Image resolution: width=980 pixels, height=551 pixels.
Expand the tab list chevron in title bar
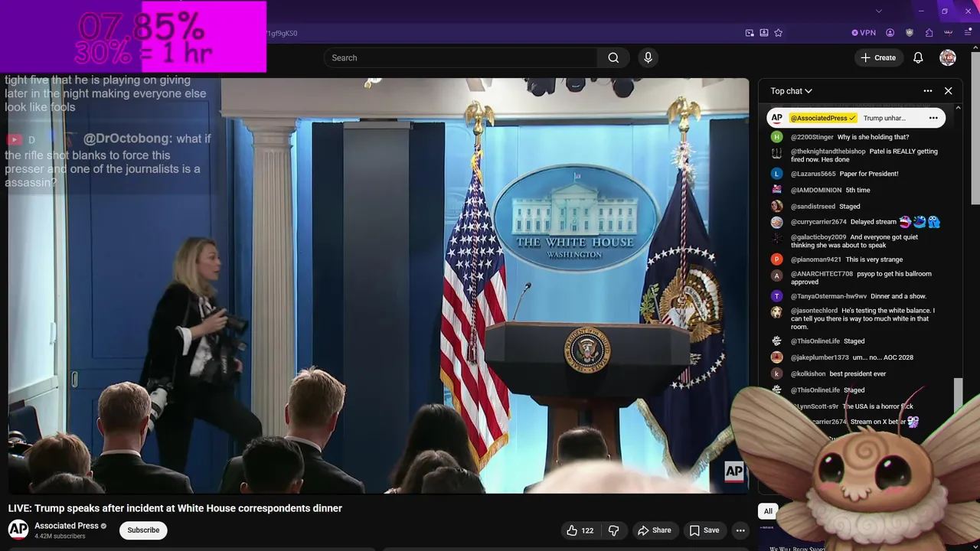coord(878,11)
